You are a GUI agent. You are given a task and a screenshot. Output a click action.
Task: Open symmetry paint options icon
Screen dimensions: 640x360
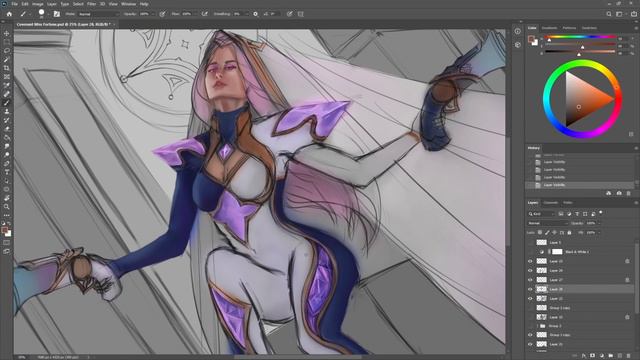pyautogui.click(x=301, y=14)
